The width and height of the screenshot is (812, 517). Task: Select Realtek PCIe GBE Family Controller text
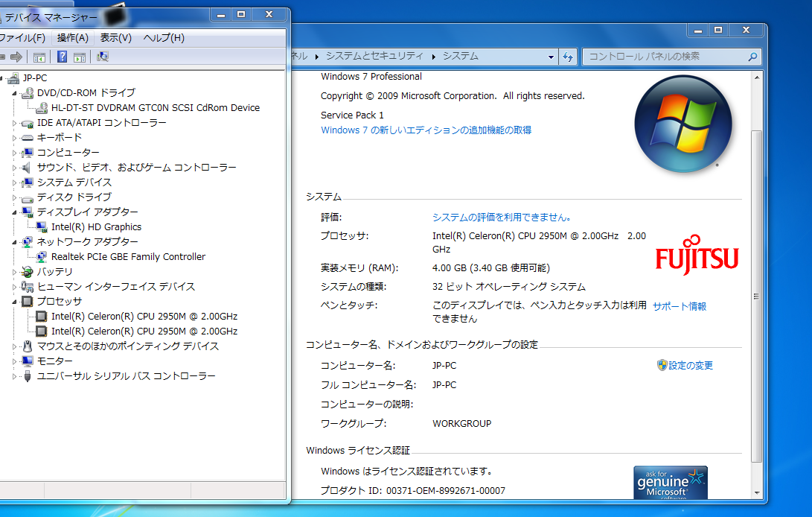coord(128,257)
